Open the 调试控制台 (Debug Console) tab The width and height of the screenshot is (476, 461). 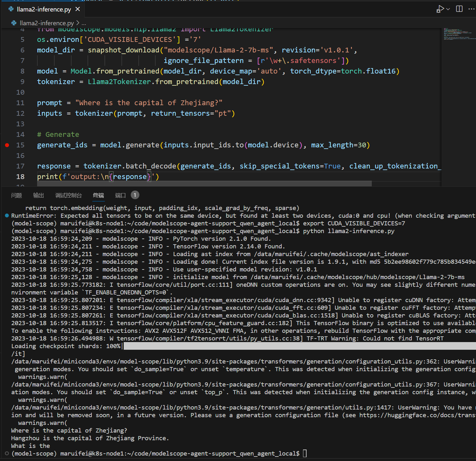(68, 195)
